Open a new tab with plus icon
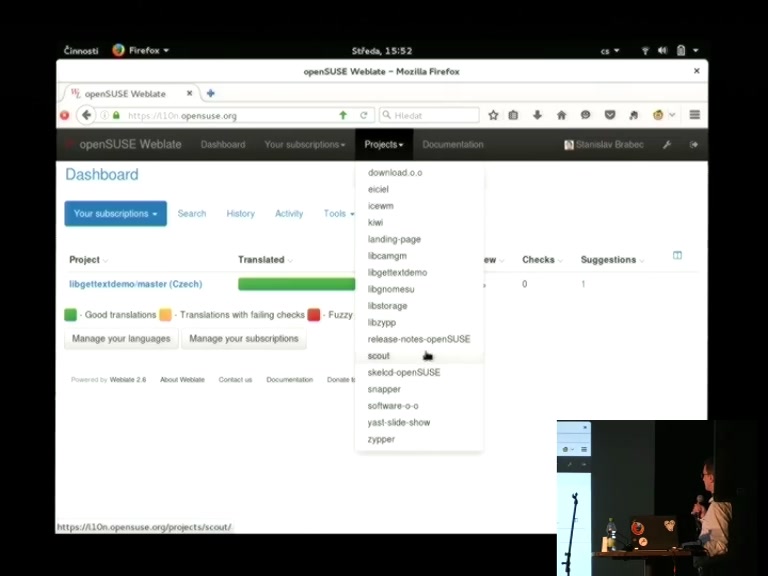This screenshot has height=576, width=768. tap(211, 93)
